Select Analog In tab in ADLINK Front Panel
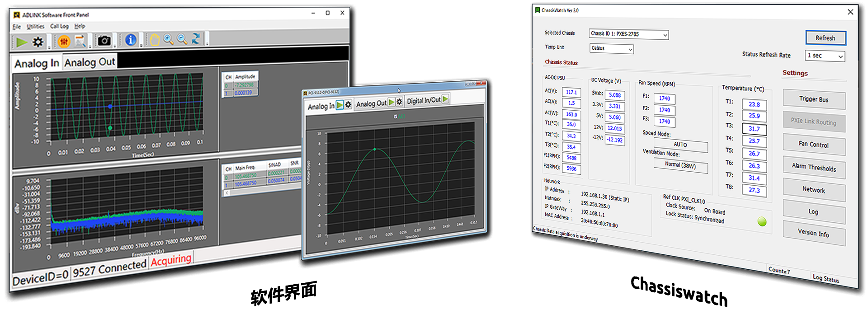Image resolution: width=868 pixels, height=314 pixels. click(x=37, y=64)
